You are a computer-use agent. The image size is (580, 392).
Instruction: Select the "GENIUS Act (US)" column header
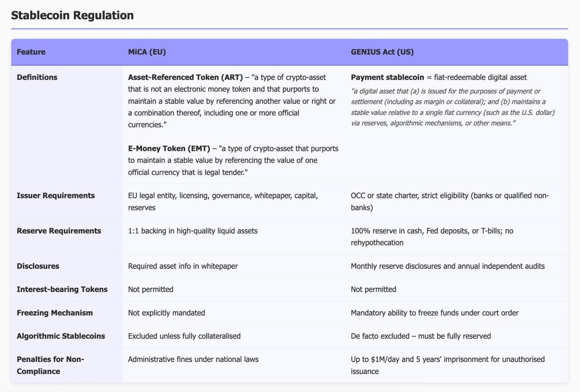tap(382, 52)
